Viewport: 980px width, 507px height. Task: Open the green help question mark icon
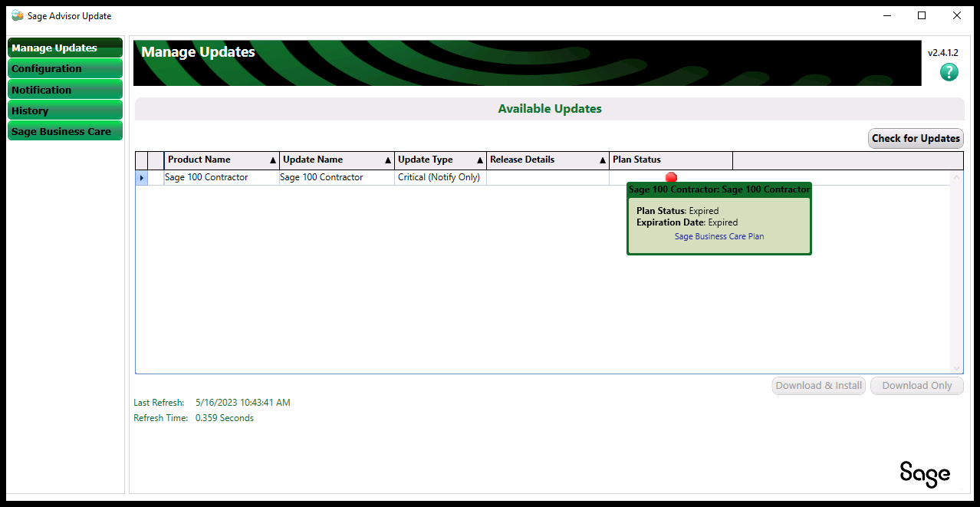[x=949, y=72]
